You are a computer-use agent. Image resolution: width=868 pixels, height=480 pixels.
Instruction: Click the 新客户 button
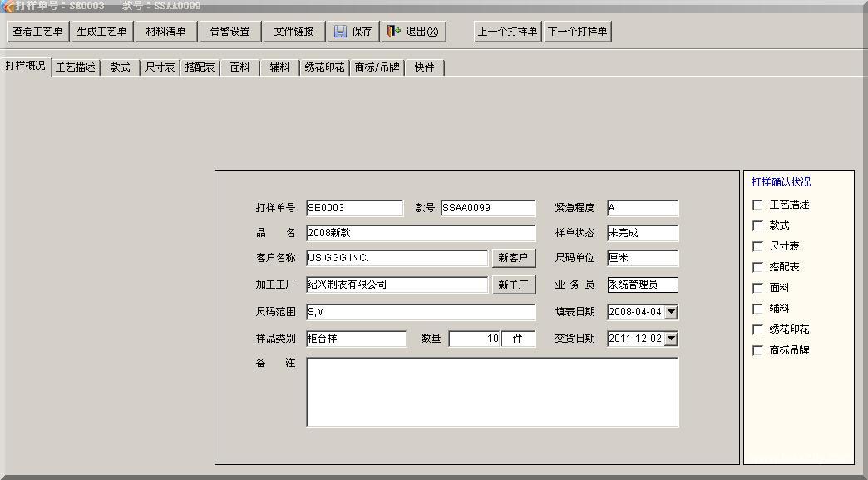514,258
